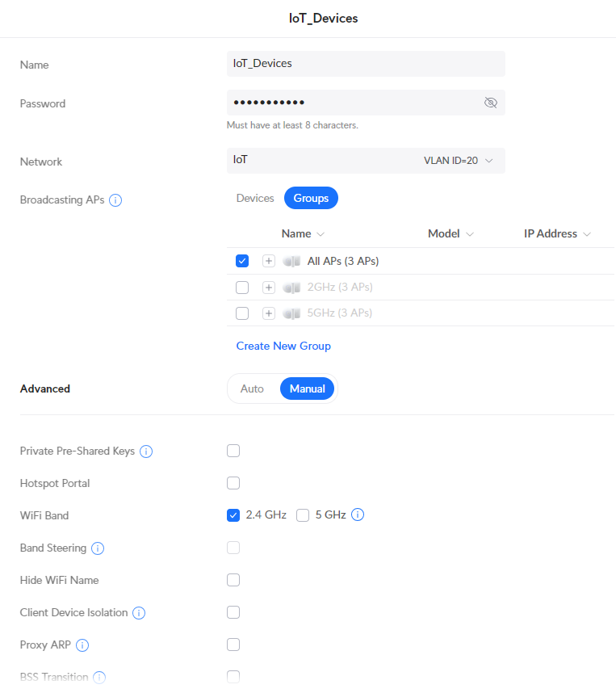Uncheck the All APs group checkbox
Screen dimensions: 616x693
(242, 261)
